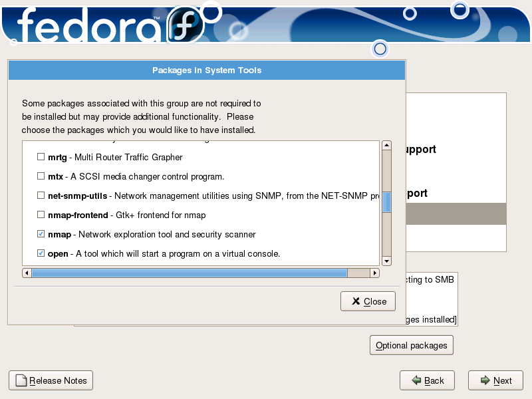The width and height of the screenshot is (532, 399).
Task: Click the package list scroll down arrow
Action: pyautogui.click(x=386, y=261)
